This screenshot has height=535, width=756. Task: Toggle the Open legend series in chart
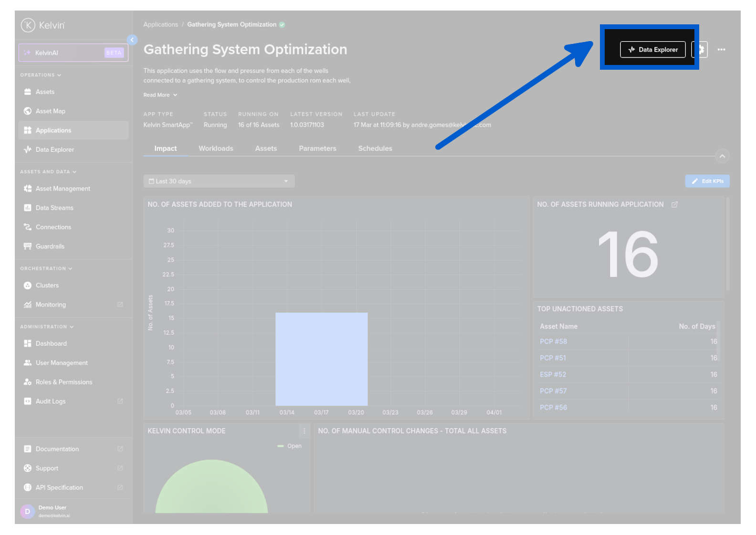click(x=290, y=446)
